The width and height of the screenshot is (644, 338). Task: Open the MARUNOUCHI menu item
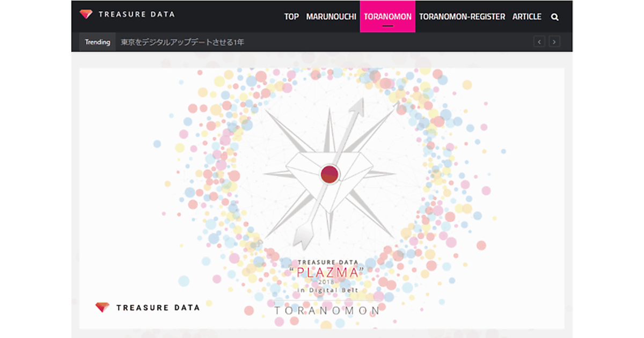(331, 17)
